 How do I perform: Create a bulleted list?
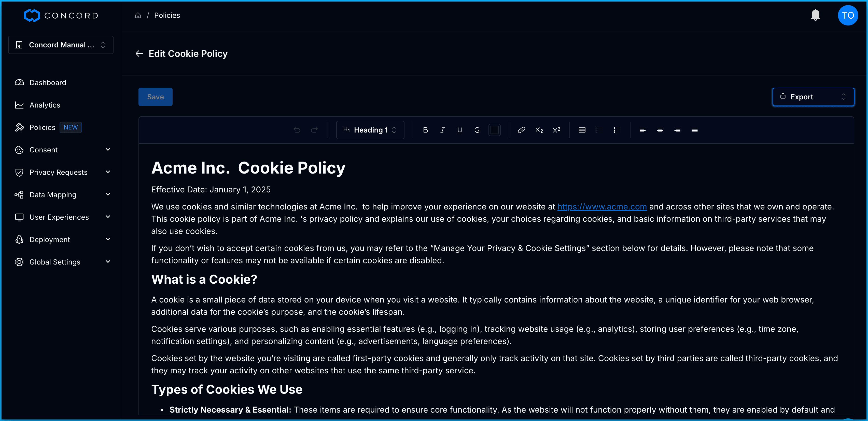[x=599, y=130]
